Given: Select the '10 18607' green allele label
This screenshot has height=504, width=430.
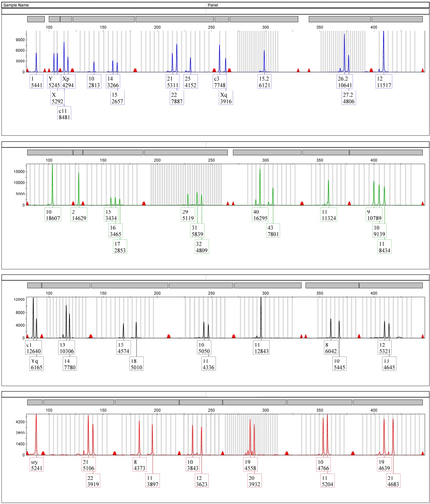Looking at the screenshot, I should [53, 215].
